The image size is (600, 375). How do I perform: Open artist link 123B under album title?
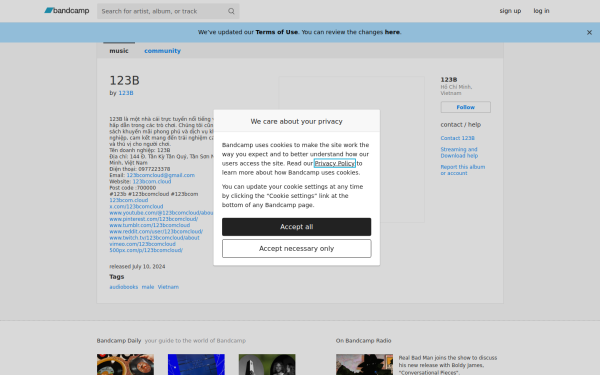126,93
